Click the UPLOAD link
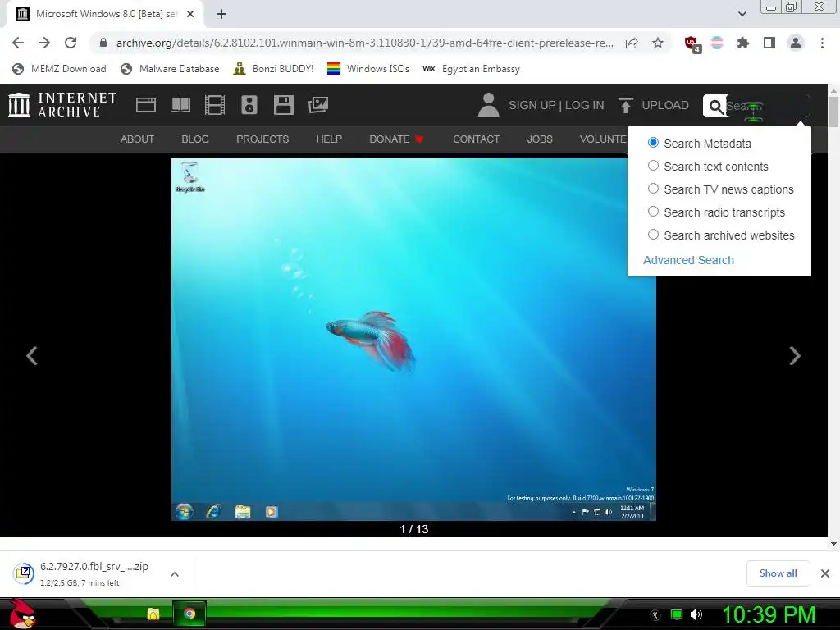 pyautogui.click(x=665, y=105)
